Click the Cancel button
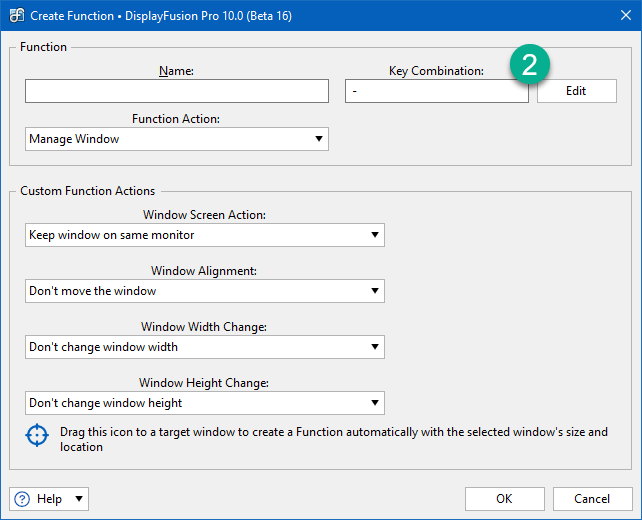 click(592, 499)
